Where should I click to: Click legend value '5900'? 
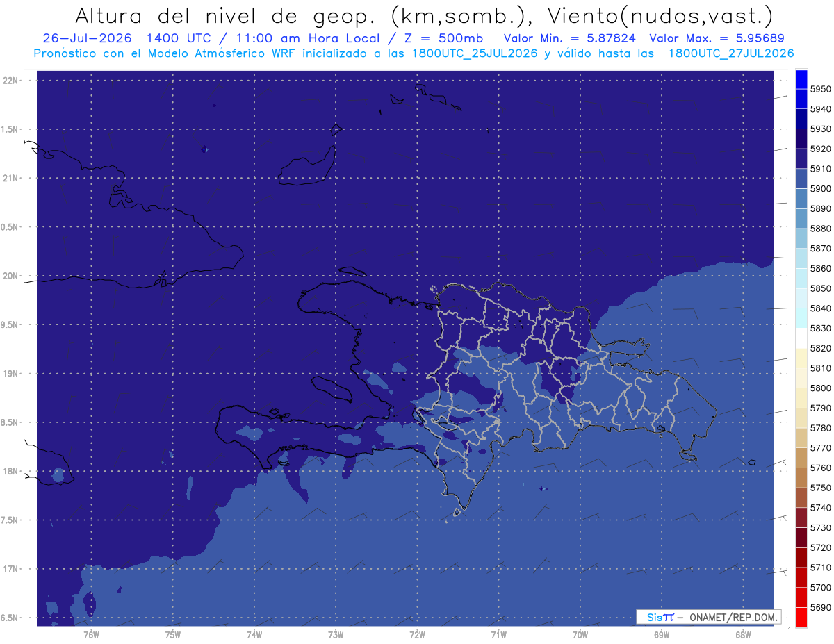coord(821,189)
